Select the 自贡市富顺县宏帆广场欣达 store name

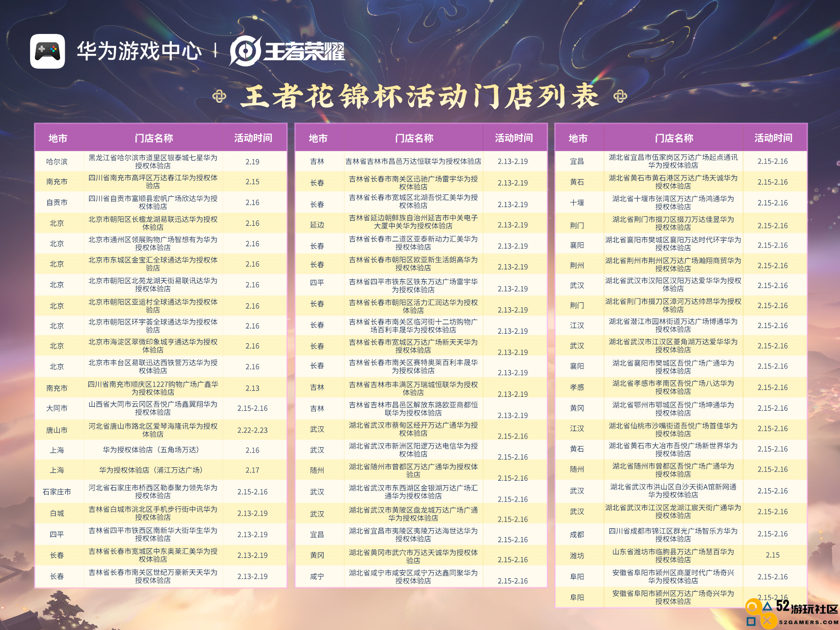pyautogui.click(x=153, y=202)
